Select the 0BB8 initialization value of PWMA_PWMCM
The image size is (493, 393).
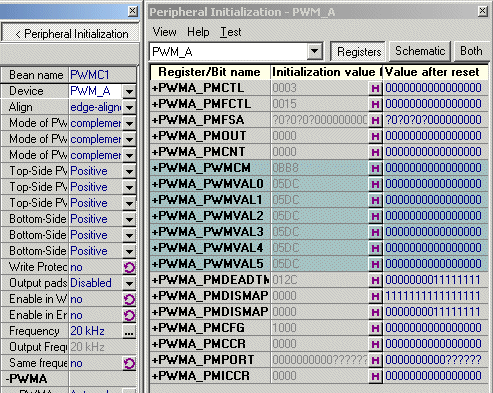(x=285, y=168)
